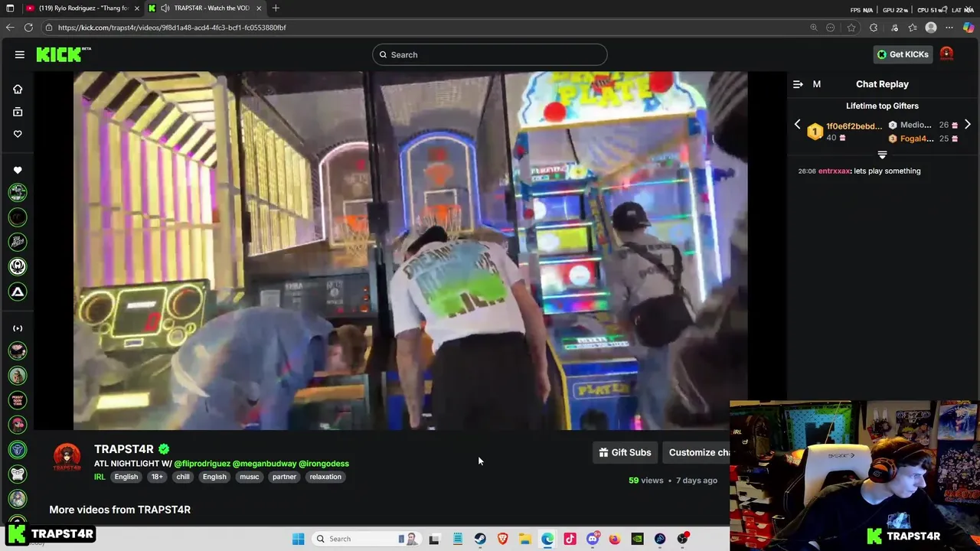The height and width of the screenshot is (551, 980).
Task: Open the Copilot sidebar icon
Action: pos(969,28)
